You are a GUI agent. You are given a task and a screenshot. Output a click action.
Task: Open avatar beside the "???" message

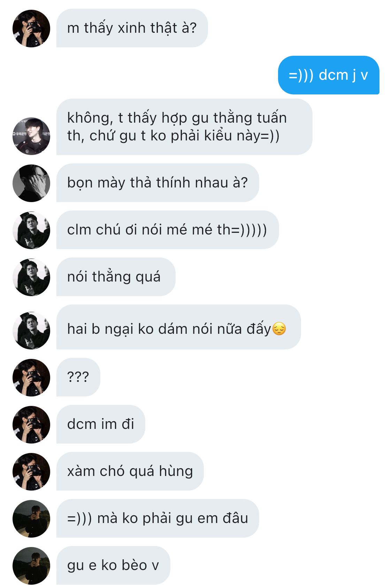[31, 378]
